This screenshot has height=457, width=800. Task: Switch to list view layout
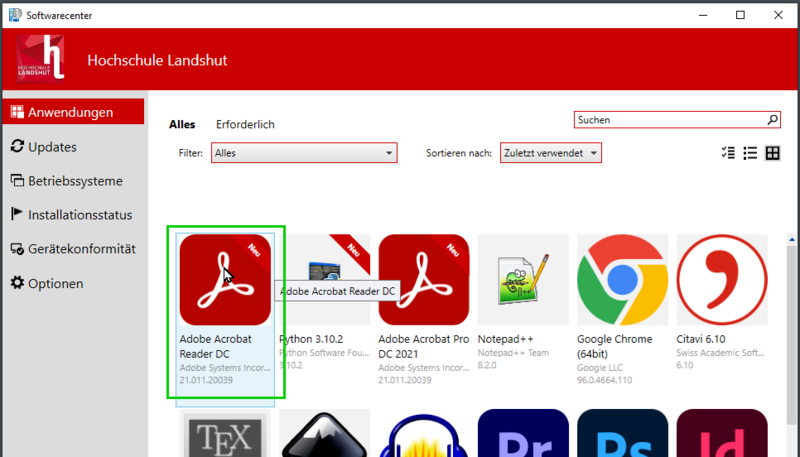click(x=750, y=153)
